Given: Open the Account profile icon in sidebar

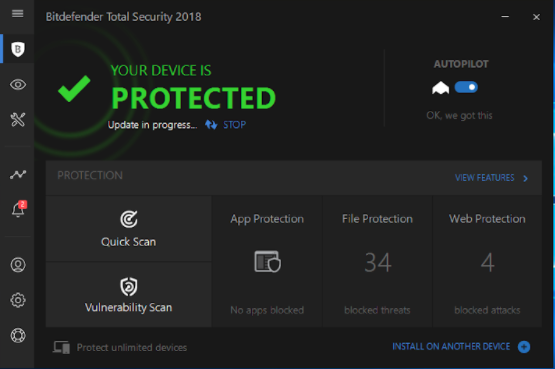Looking at the screenshot, I should (x=18, y=265).
